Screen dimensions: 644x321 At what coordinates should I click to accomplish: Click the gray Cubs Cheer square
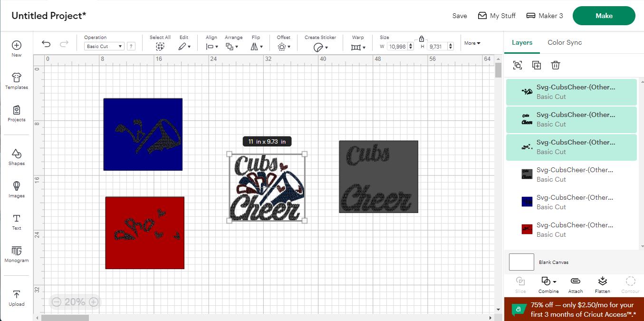pyautogui.click(x=379, y=176)
